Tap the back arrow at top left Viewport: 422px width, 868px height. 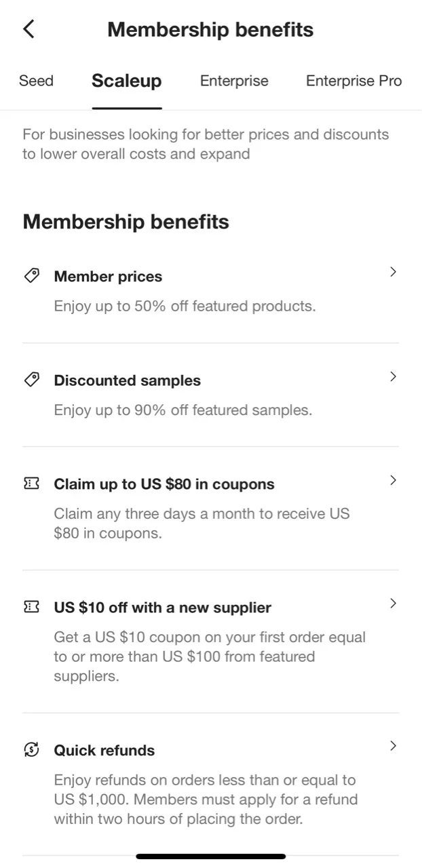coord(28,29)
